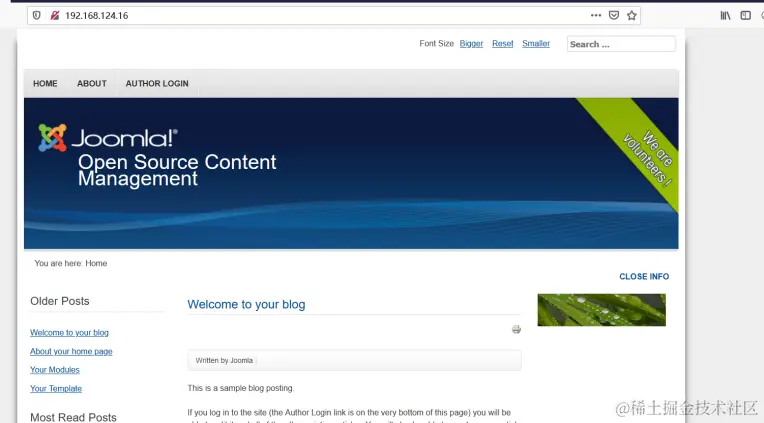Click the 'Most Read Posts' heading

click(73, 417)
